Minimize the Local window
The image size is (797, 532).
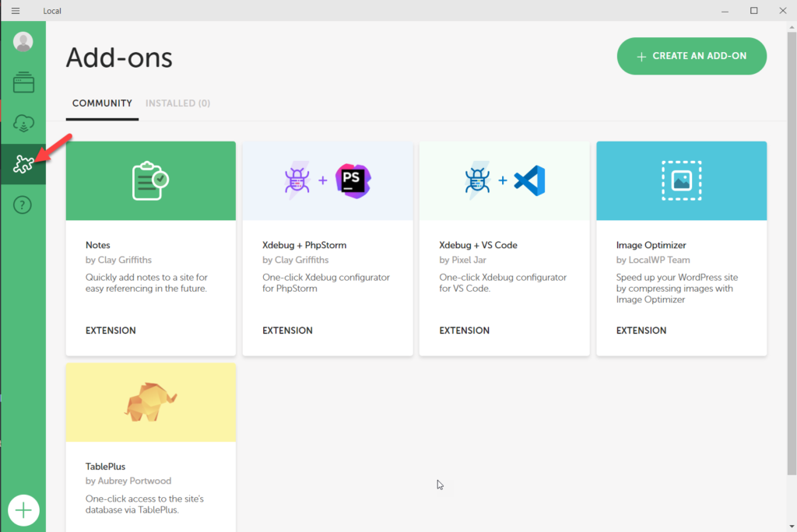(x=725, y=11)
